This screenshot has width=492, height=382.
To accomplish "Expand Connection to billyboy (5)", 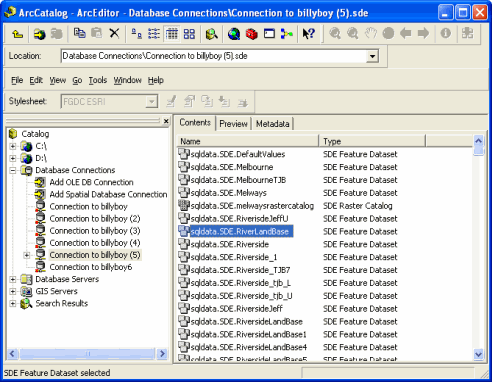I will pyautogui.click(x=27, y=255).
